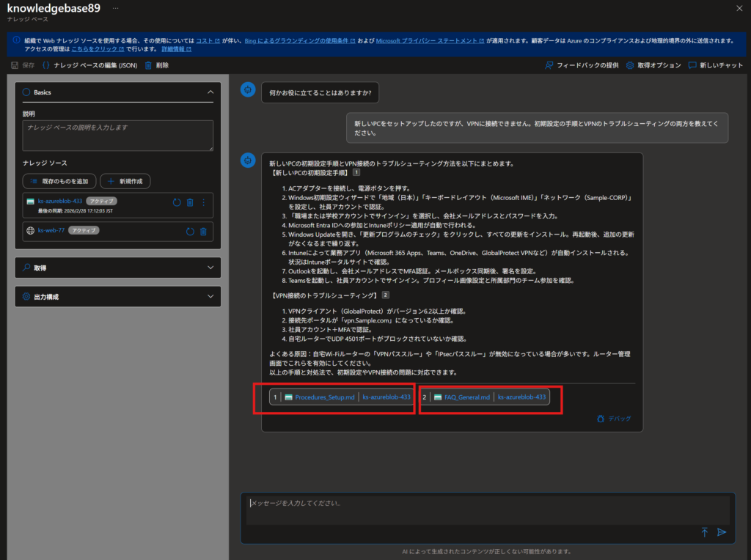Close the knowledge base pane
The height and width of the screenshot is (560, 751).
(x=739, y=8)
